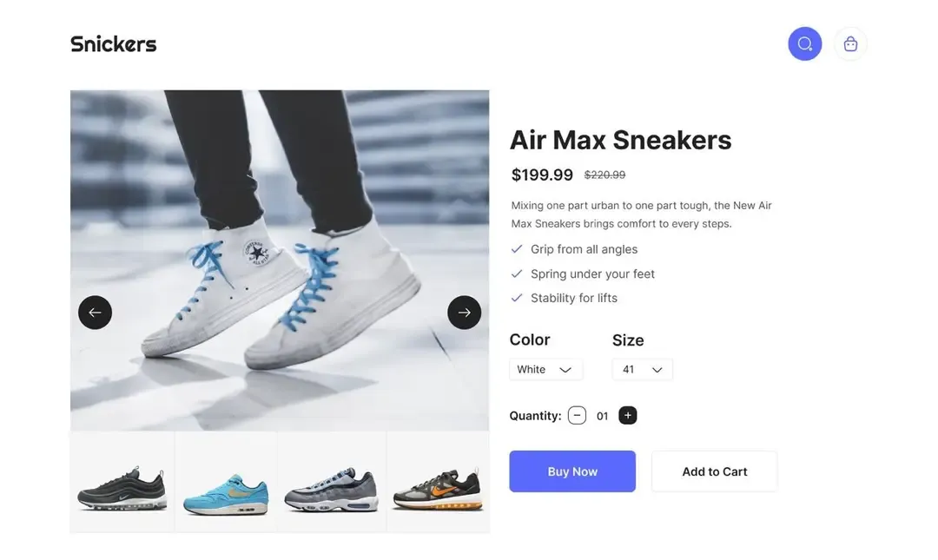The height and width of the screenshot is (560, 938).
Task: Increase quantity with plus button
Action: point(627,416)
